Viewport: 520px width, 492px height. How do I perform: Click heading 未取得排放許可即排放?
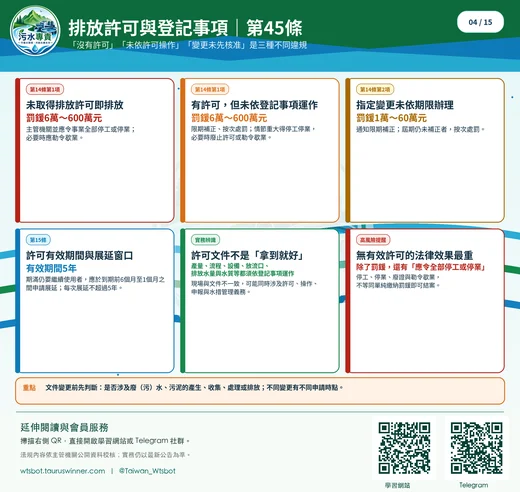pyautogui.click(x=75, y=105)
